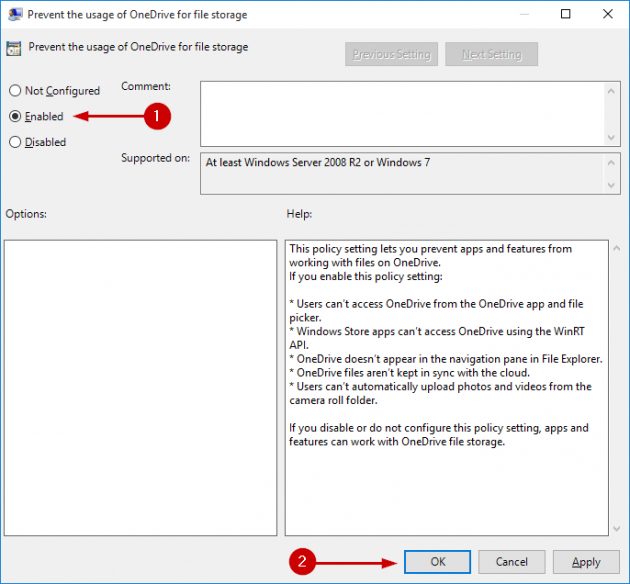This screenshot has width=630, height=584.
Task: Click the empty Options pane
Action: coord(141,388)
